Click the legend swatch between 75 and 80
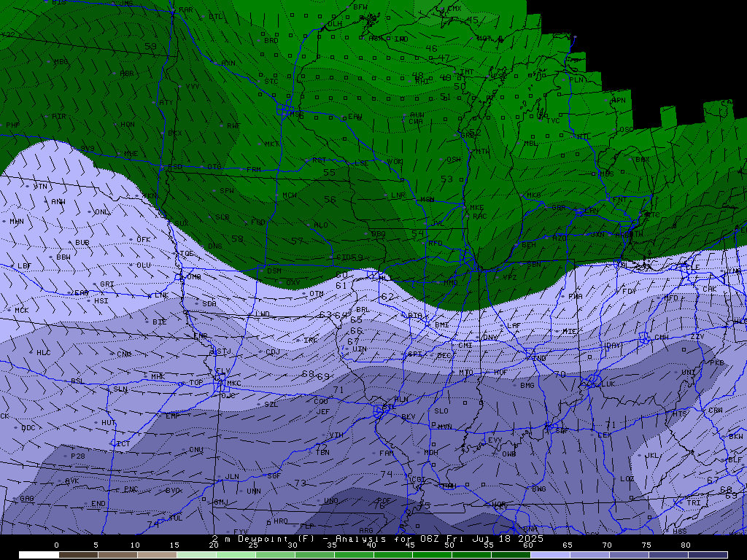This screenshot has height=560, width=747. point(669,555)
